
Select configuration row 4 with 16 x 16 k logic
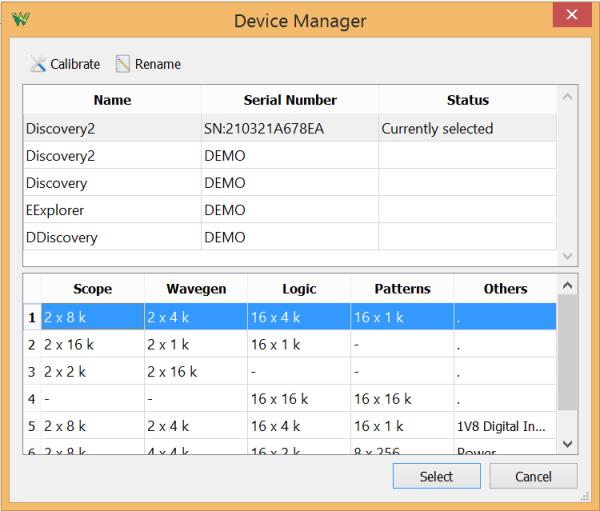click(298, 398)
